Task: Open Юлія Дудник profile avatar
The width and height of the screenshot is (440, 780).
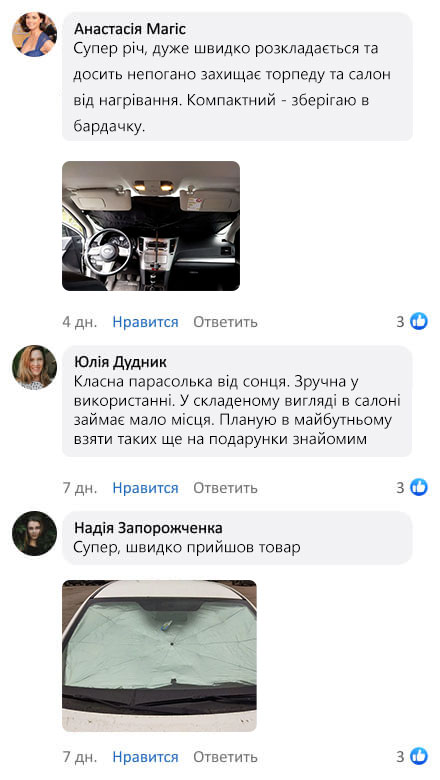Action: 34,367
